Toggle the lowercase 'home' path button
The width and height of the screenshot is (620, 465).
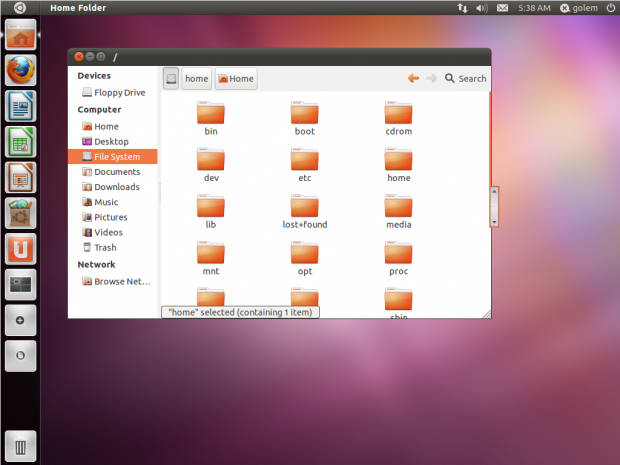[197, 78]
